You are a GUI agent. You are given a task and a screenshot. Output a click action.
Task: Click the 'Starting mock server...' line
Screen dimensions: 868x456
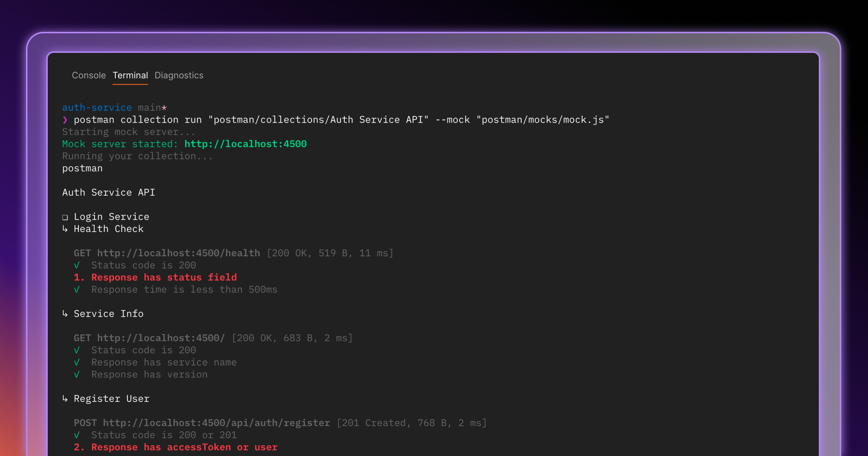coord(129,132)
